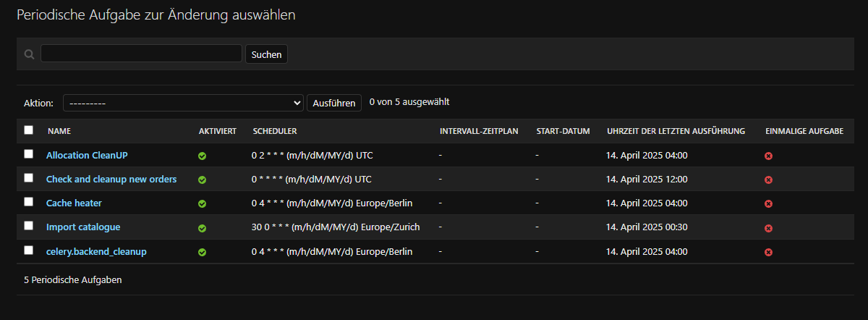Sort by Uhrzeit der letzten Ausführung column

[x=676, y=131]
